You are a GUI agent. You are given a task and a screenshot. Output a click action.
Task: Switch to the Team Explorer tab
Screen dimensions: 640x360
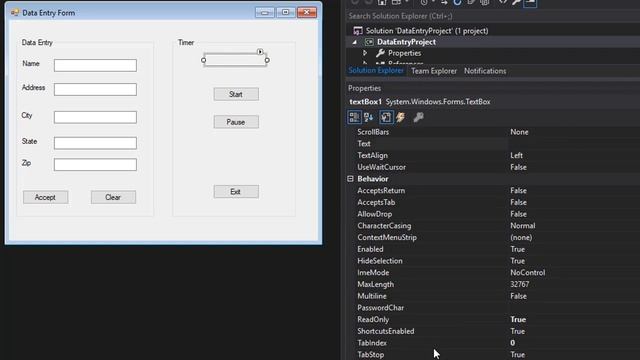point(434,71)
